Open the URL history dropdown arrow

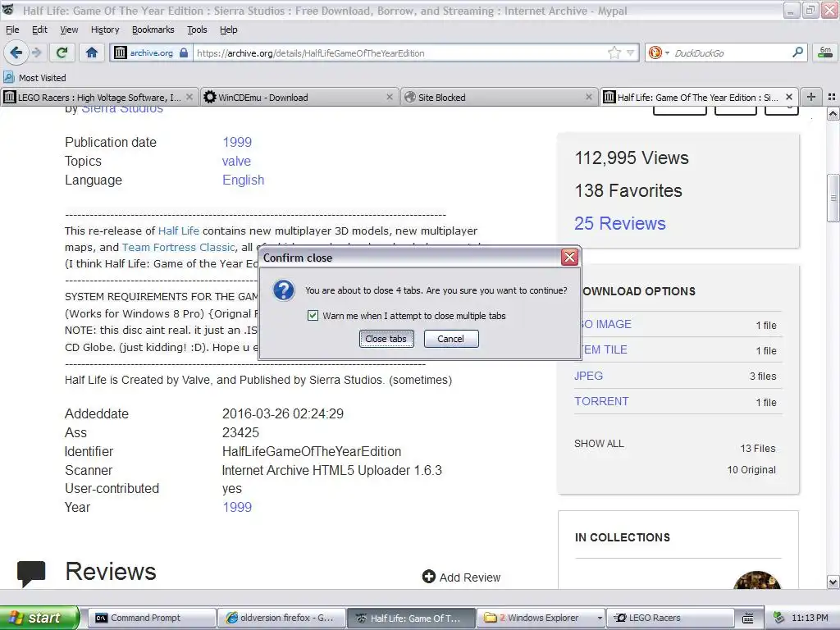tap(631, 52)
